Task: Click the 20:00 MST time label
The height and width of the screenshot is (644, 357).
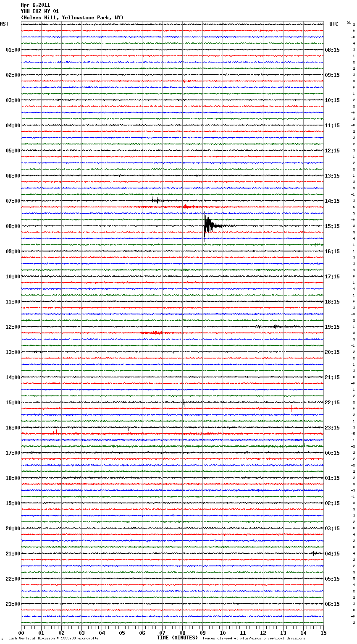Action: [x=13, y=529]
